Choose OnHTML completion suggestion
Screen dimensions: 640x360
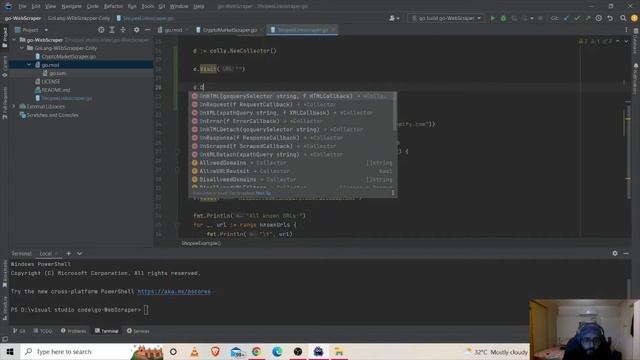292,96
